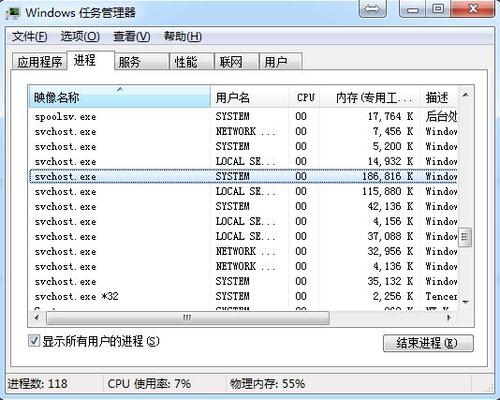
Task: Sort by the 描述 column header
Action: (439, 97)
